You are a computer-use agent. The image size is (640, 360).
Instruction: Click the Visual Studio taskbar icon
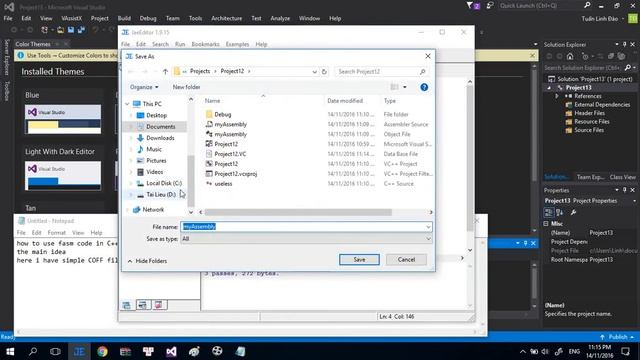[171, 351]
